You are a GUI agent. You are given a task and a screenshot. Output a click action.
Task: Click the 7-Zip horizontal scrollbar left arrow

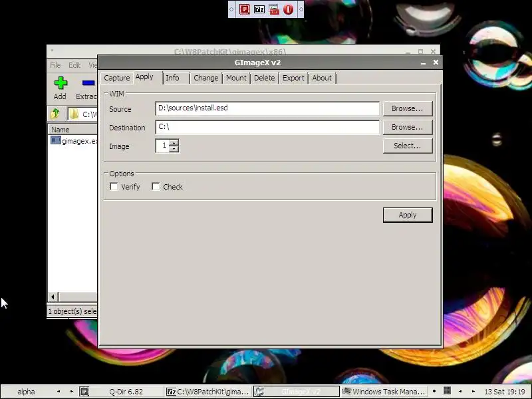pyautogui.click(x=53, y=297)
